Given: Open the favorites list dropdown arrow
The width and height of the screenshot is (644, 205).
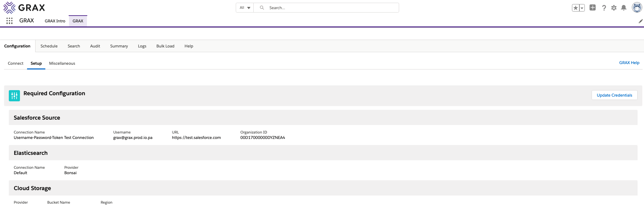Looking at the screenshot, I should coord(582,8).
